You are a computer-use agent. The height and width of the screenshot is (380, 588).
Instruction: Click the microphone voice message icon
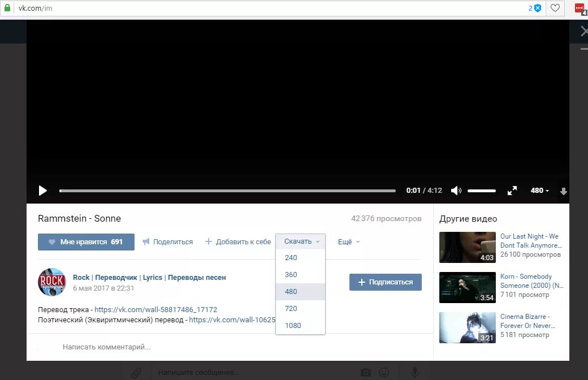click(415, 373)
